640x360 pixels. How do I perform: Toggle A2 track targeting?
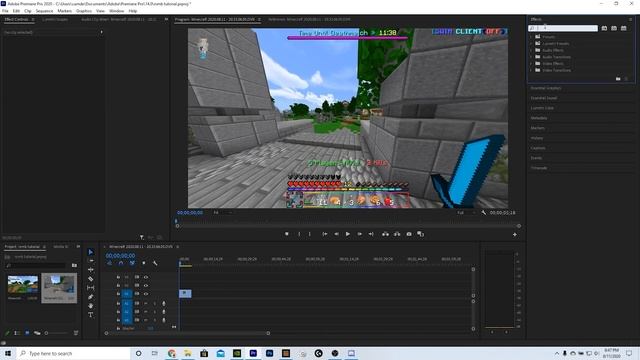127,311
